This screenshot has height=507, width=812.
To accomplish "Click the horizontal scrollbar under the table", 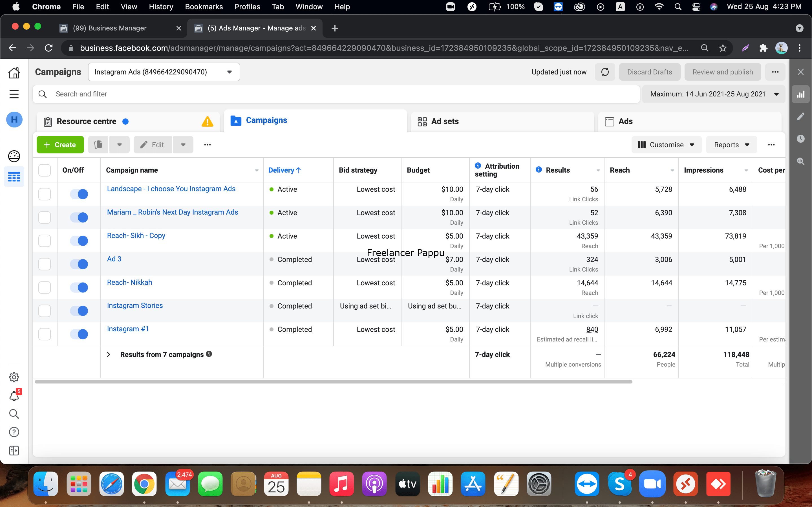I will click(x=333, y=382).
